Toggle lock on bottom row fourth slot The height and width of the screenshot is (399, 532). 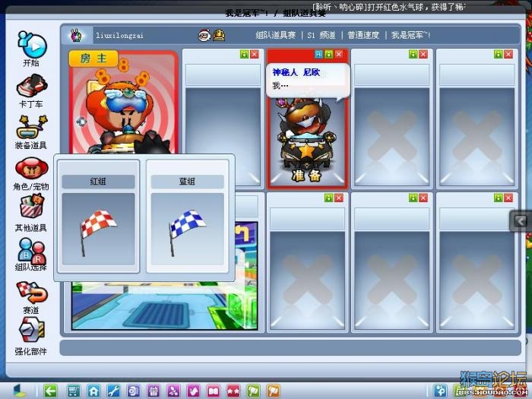tap(413, 198)
